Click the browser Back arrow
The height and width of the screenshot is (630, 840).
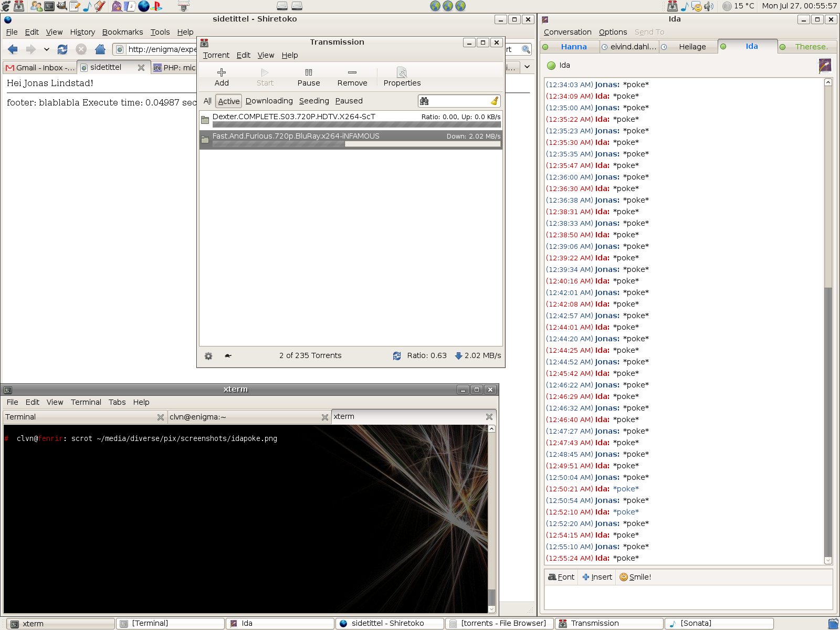tap(13, 49)
